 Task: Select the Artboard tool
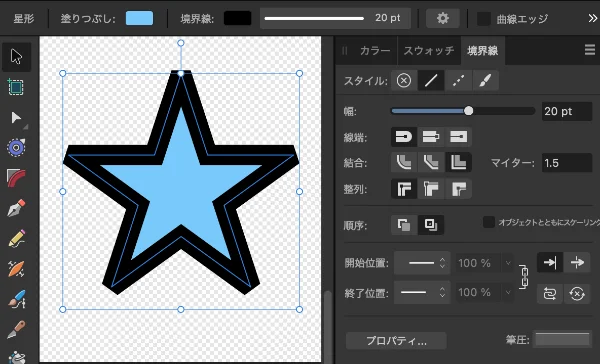coord(16,87)
